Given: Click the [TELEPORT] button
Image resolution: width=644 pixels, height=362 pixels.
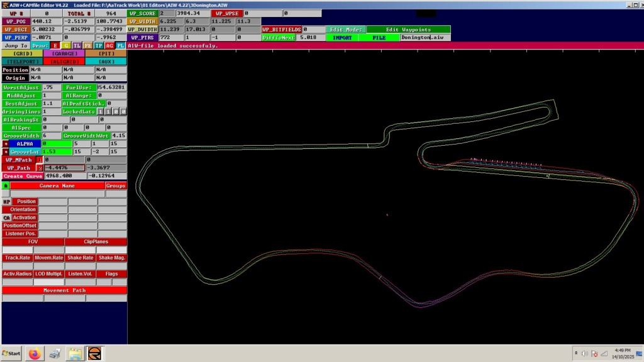Looking at the screenshot, I should (21, 62).
